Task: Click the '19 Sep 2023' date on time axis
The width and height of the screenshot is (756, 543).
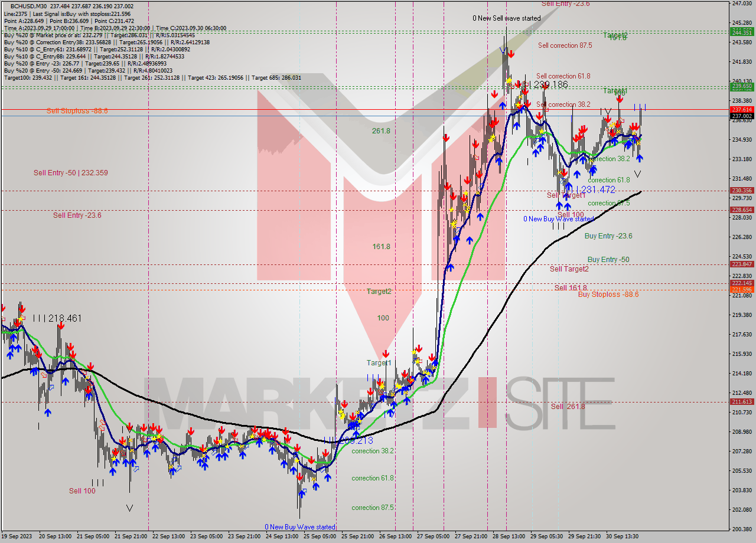Action: tap(17, 537)
